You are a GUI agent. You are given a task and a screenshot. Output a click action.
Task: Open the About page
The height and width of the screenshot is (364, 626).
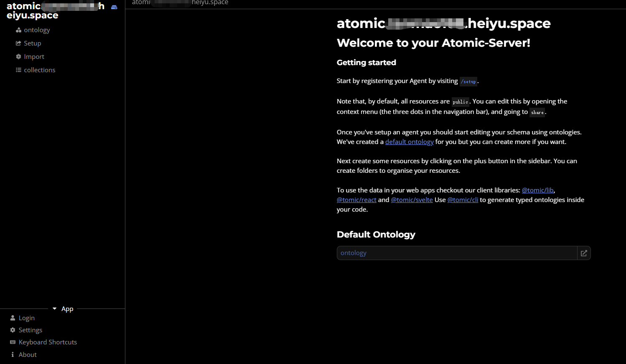coord(28,355)
